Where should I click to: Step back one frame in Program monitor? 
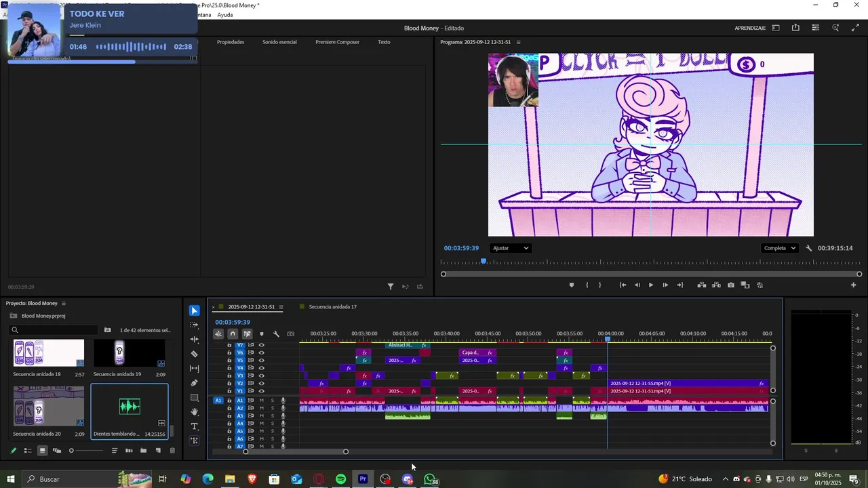click(637, 285)
